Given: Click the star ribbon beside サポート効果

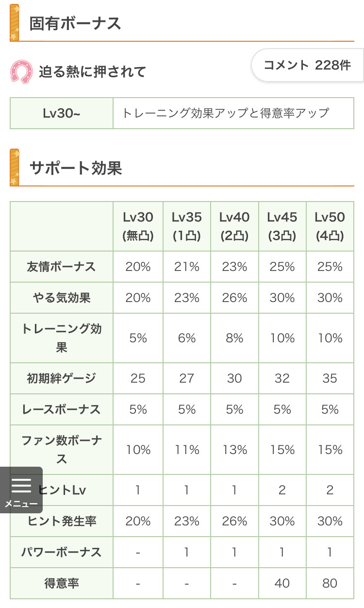Looking at the screenshot, I should click(x=15, y=168).
